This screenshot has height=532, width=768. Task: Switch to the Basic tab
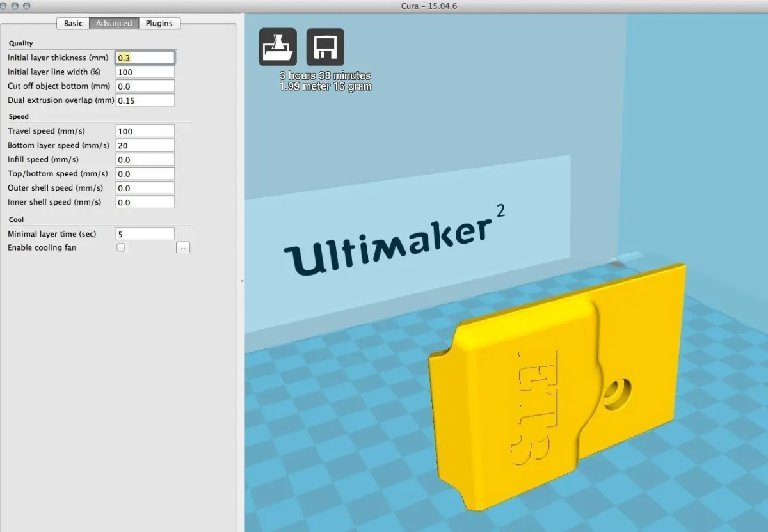point(73,23)
